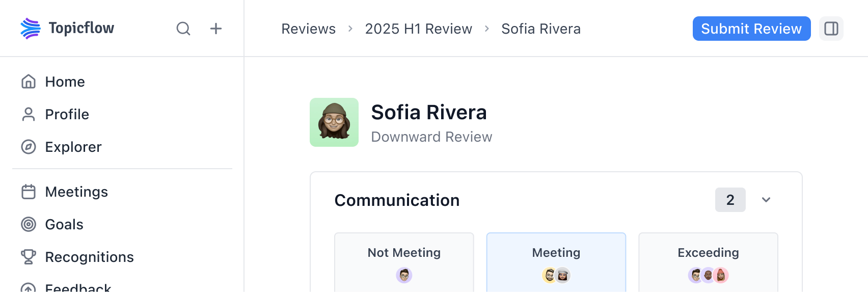Select the Exceeding rating option
The image size is (868, 292).
(x=708, y=262)
